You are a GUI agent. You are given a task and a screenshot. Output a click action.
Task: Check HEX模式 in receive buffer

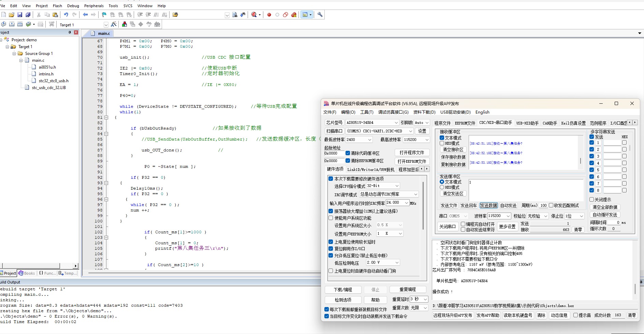(442, 143)
